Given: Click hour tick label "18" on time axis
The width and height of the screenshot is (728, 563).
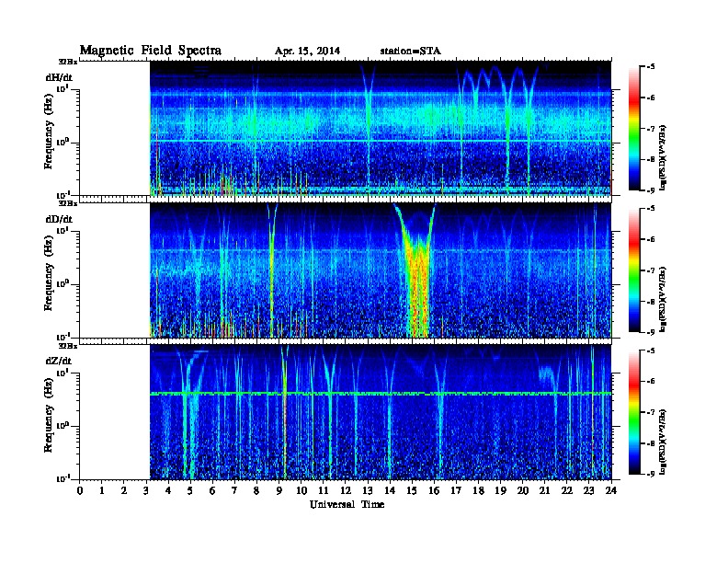Looking at the screenshot, I should (x=478, y=491).
